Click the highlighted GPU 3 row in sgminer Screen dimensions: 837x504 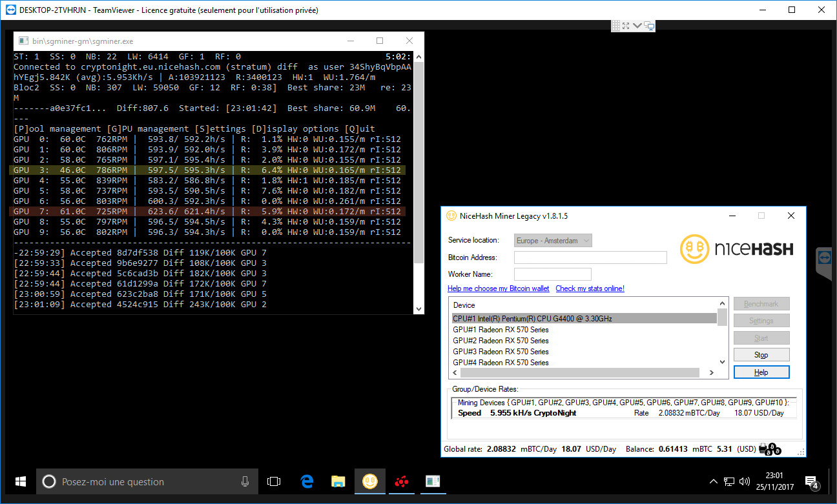coord(207,170)
